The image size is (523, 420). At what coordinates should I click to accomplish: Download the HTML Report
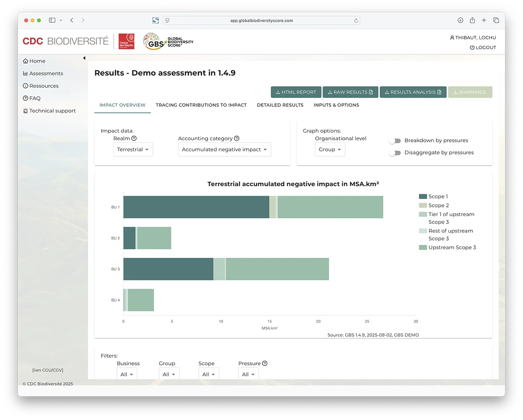point(296,92)
